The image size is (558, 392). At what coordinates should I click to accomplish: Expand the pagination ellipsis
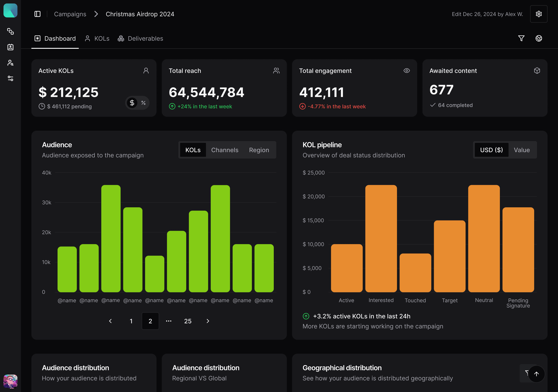coord(169,321)
